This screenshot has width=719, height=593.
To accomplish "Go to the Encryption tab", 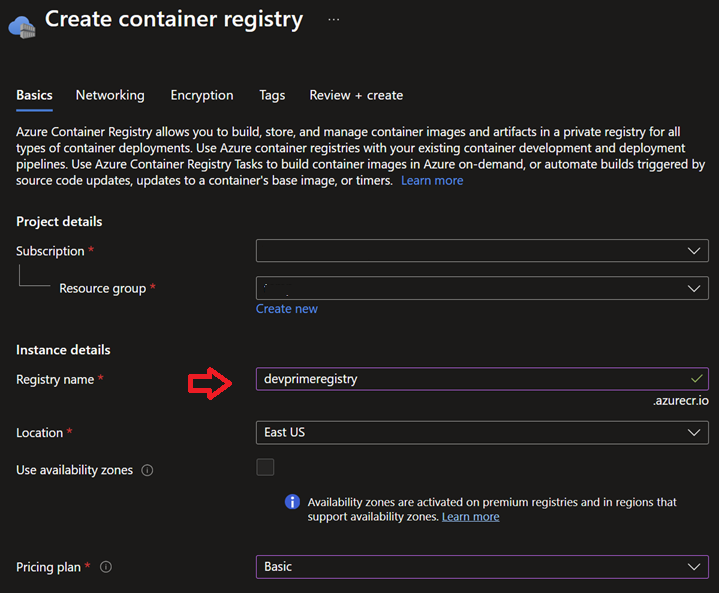I will coord(202,95).
